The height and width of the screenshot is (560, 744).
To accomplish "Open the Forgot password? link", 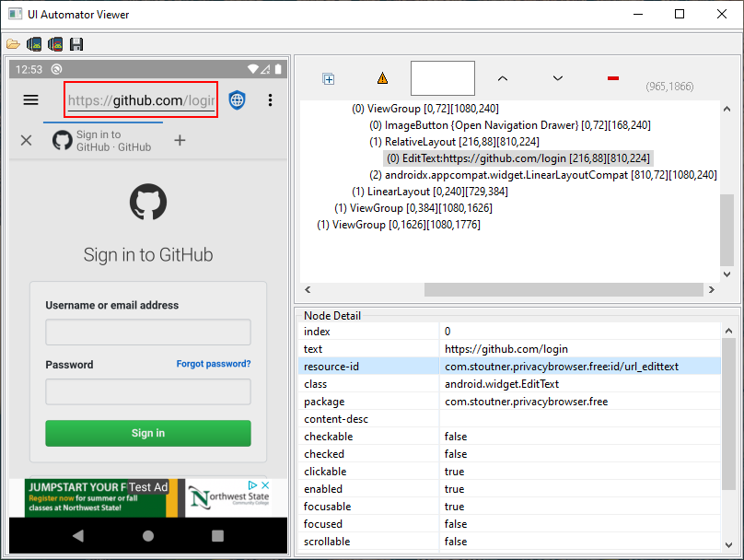I will (x=214, y=364).
